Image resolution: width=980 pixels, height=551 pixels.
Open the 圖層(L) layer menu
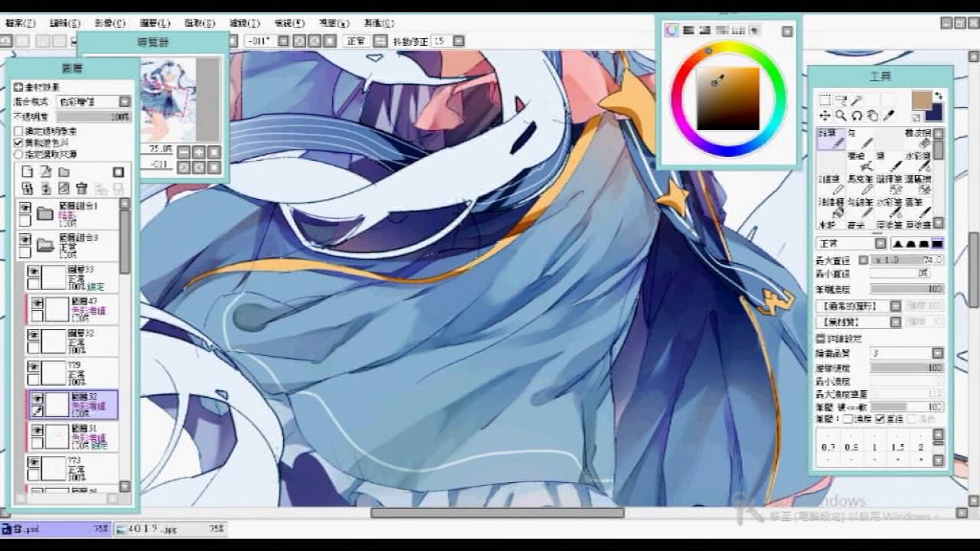pos(155,23)
